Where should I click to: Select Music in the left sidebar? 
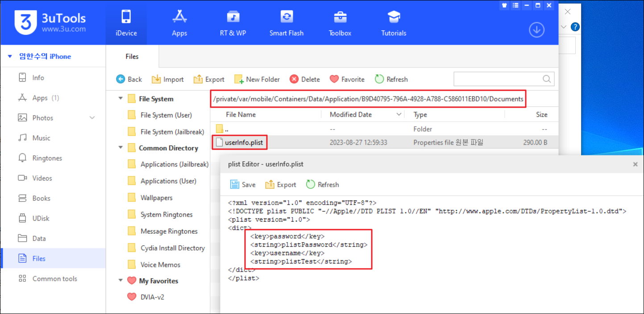tap(53, 138)
